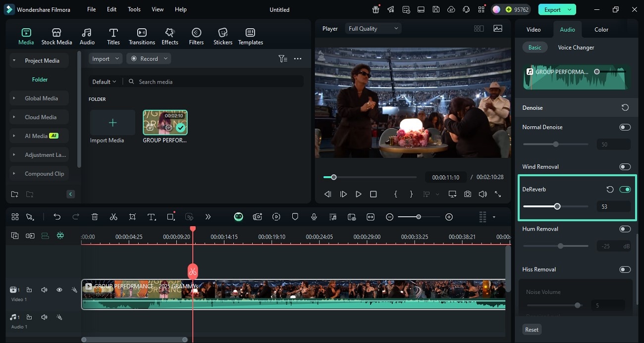Toggle Hum Removal switch
The height and width of the screenshot is (343, 644).
(x=625, y=229)
